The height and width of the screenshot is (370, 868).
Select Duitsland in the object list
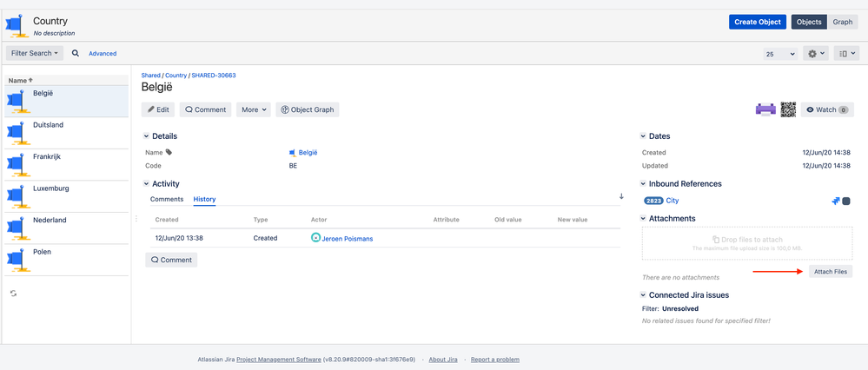pos(66,133)
